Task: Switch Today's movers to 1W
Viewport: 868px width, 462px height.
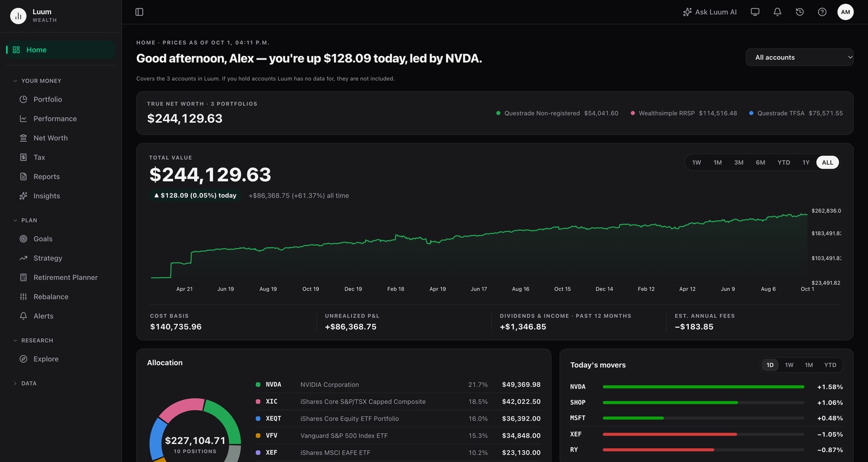Action: coord(789,365)
